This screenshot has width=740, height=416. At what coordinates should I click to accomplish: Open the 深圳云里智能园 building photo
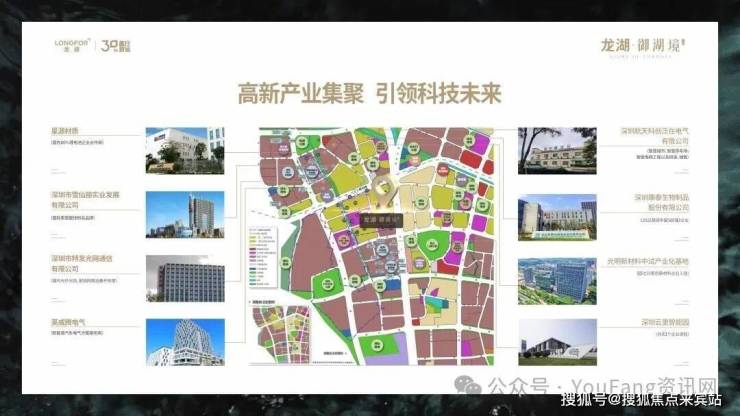[x=556, y=341]
